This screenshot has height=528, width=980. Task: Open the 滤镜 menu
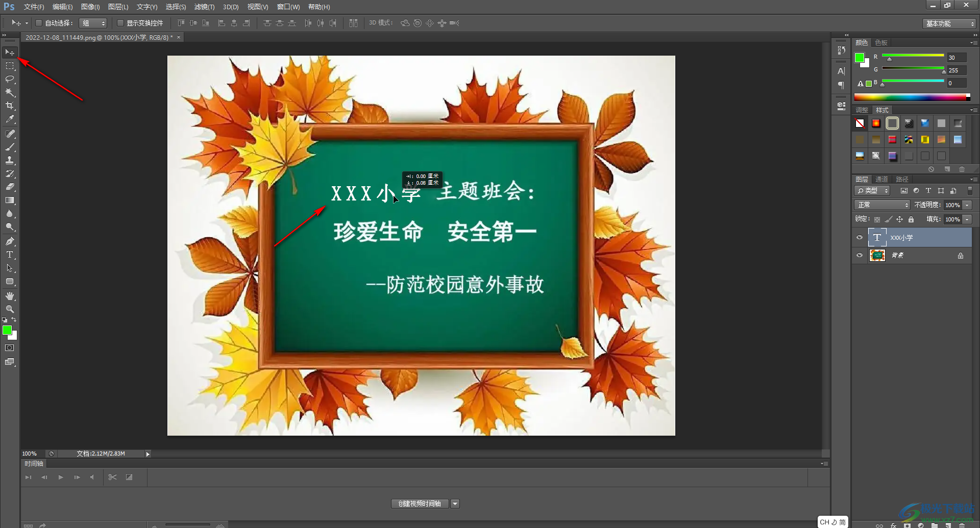[x=204, y=7]
